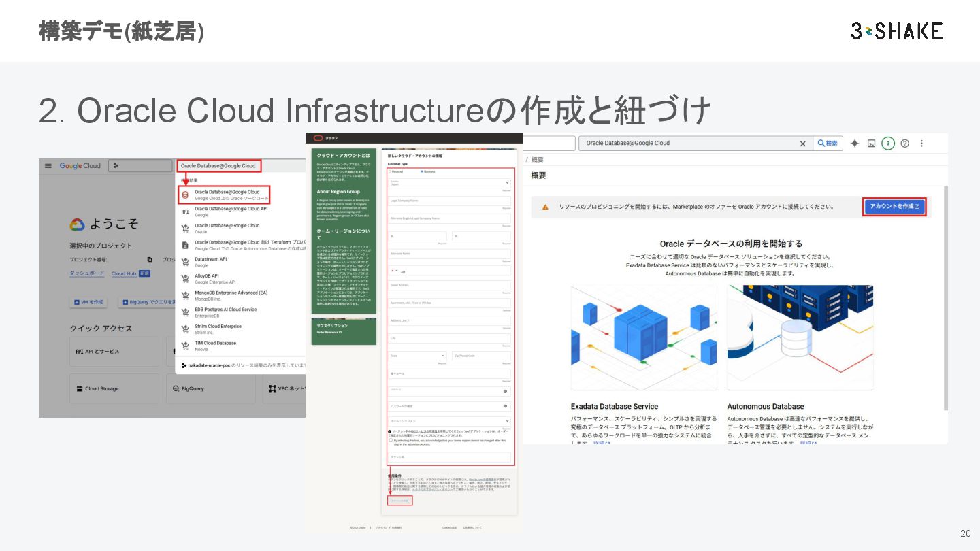Open the Cloud Hub link
Screen dimensions: 980x551
pyautogui.click(x=124, y=273)
